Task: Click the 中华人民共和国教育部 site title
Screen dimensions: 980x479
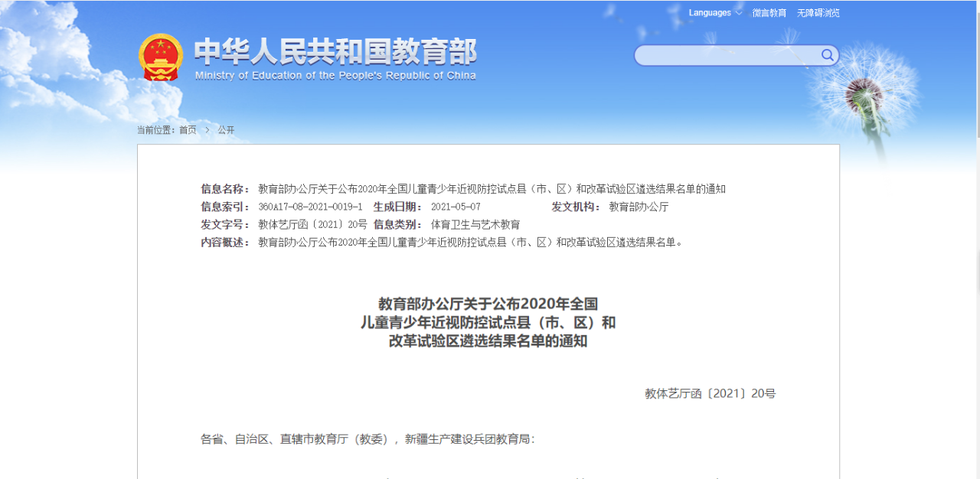Action: click(x=335, y=51)
